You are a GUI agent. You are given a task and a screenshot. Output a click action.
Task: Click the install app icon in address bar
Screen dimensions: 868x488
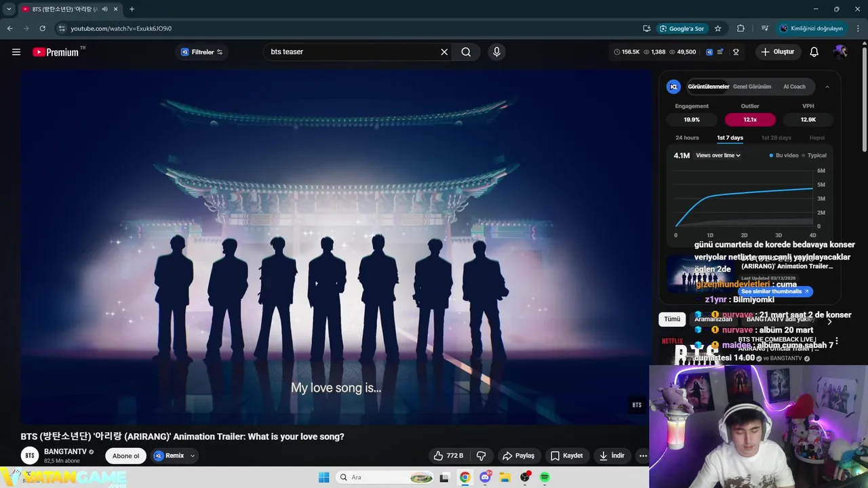click(x=646, y=28)
